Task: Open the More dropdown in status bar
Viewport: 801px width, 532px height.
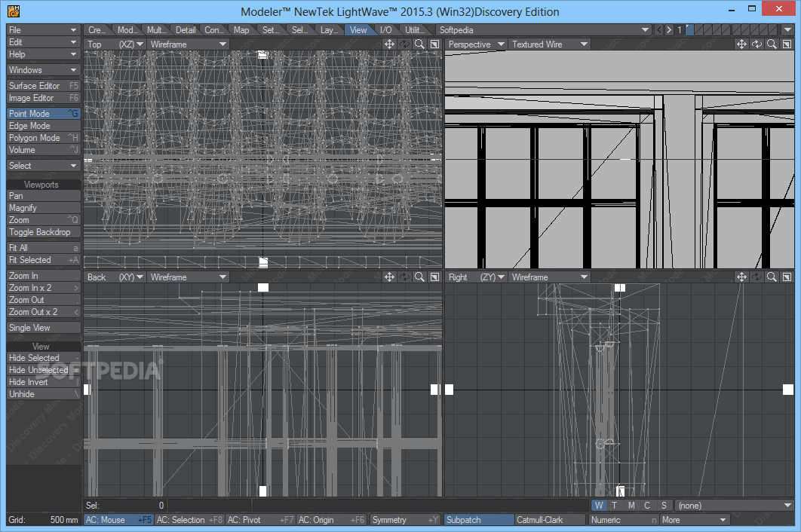Action: pyautogui.click(x=694, y=520)
